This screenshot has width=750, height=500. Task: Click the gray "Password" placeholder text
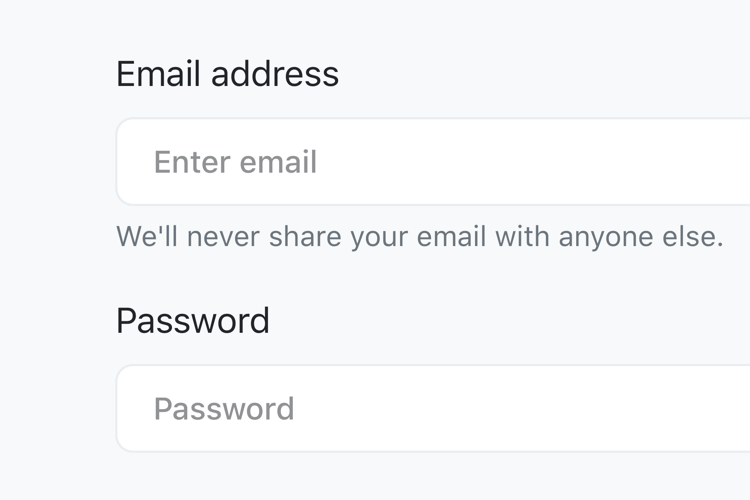click(x=224, y=409)
